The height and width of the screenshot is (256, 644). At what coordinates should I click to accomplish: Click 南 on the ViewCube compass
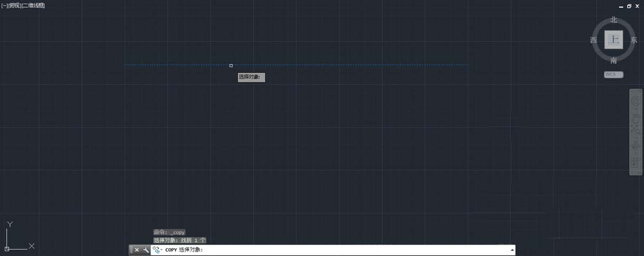pos(614,61)
